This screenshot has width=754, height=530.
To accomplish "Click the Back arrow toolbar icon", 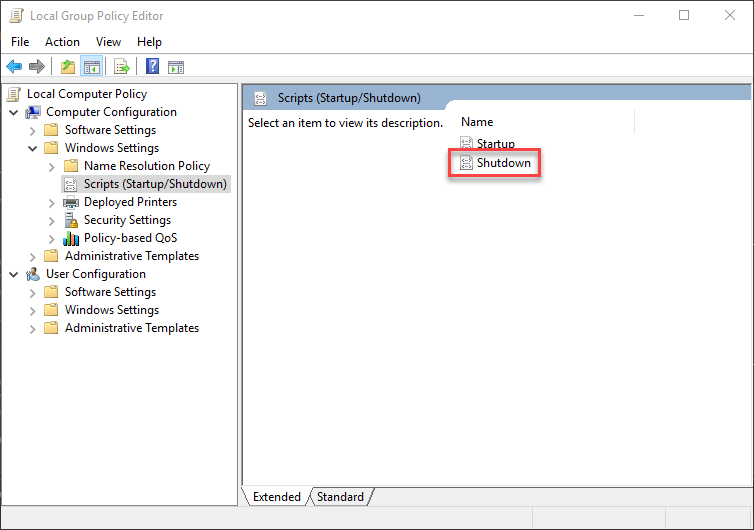I will pyautogui.click(x=14, y=66).
